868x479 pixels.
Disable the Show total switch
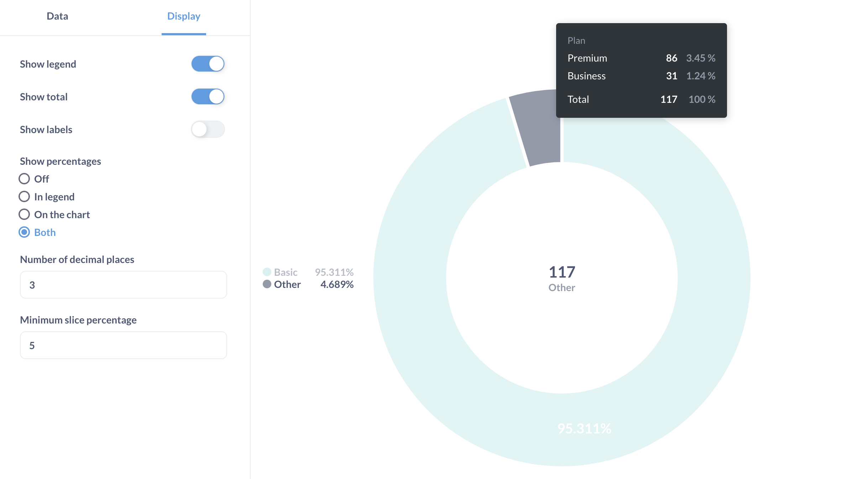(x=208, y=97)
